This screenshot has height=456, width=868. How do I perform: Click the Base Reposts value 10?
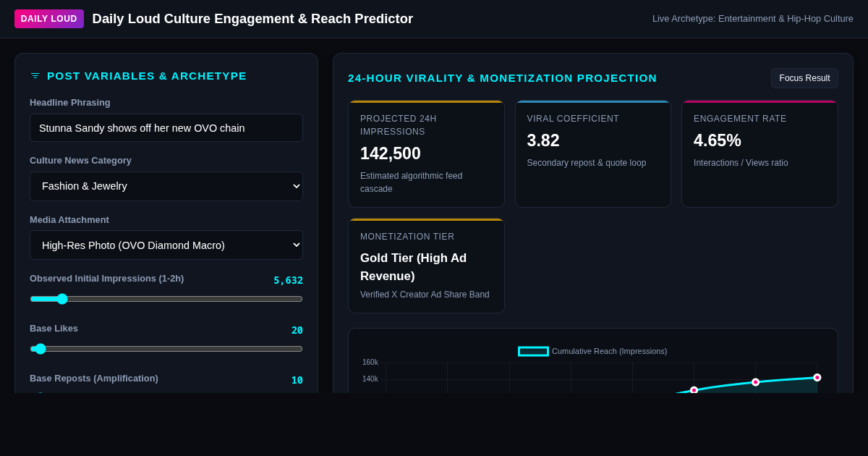[x=297, y=380]
